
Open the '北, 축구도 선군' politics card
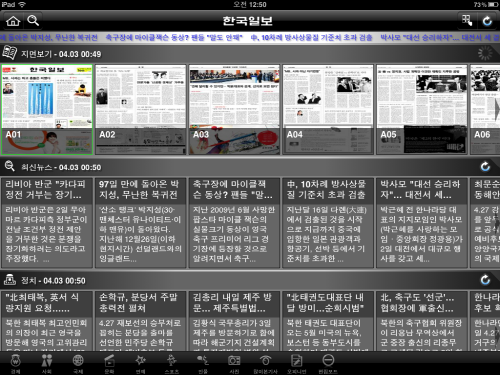pos(422,321)
